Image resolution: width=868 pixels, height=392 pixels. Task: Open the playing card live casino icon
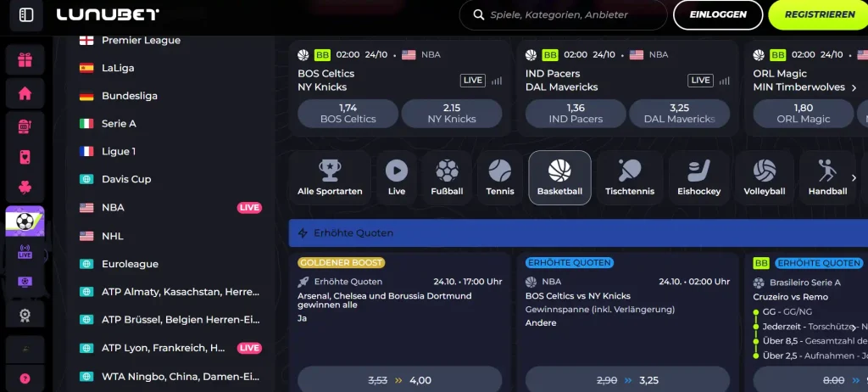click(25, 158)
